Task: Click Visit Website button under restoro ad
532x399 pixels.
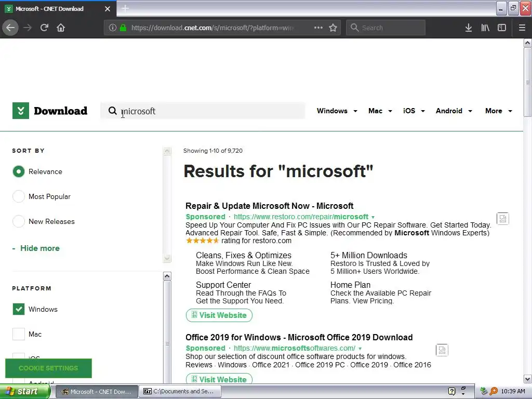Action: (x=219, y=315)
